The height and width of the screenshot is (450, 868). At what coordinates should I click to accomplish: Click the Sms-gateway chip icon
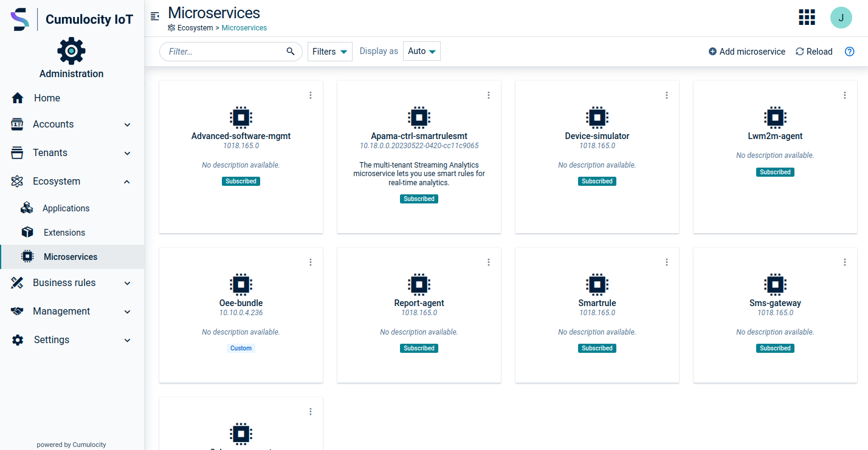(x=776, y=284)
